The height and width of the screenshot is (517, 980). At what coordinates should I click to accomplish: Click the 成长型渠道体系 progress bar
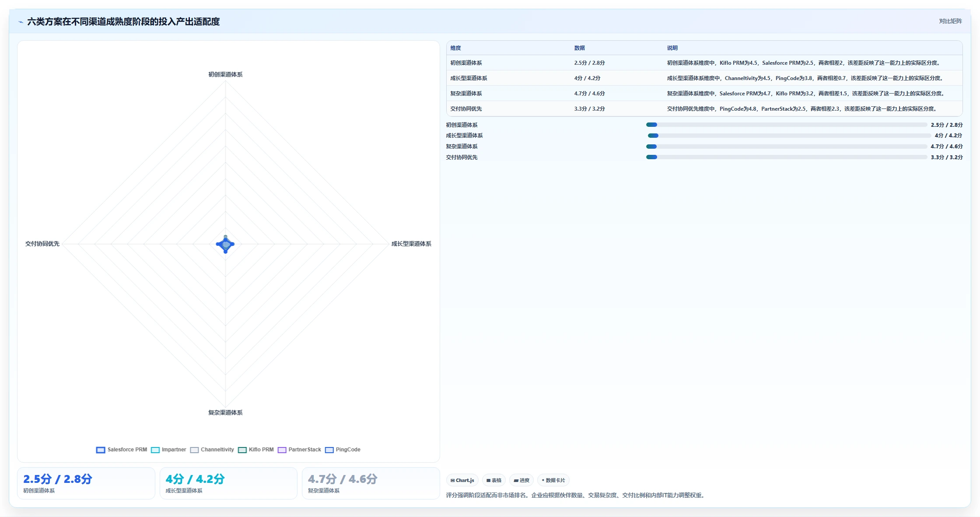[x=789, y=136]
